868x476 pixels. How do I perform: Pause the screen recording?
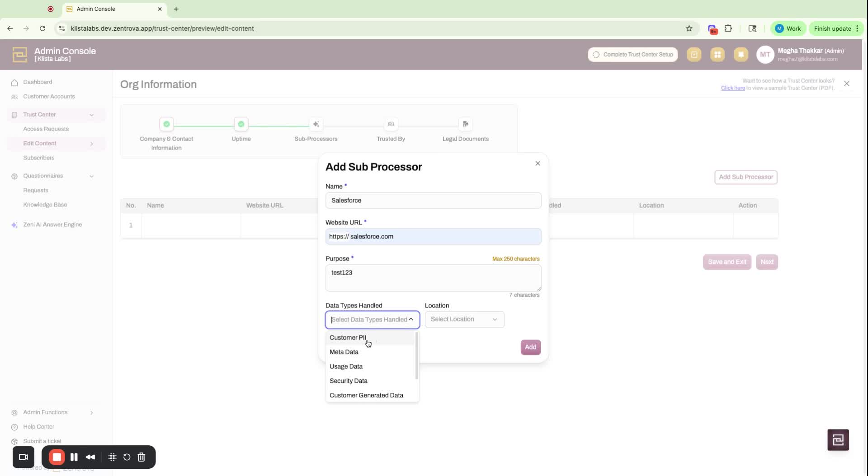pyautogui.click(x=74, y=457)
